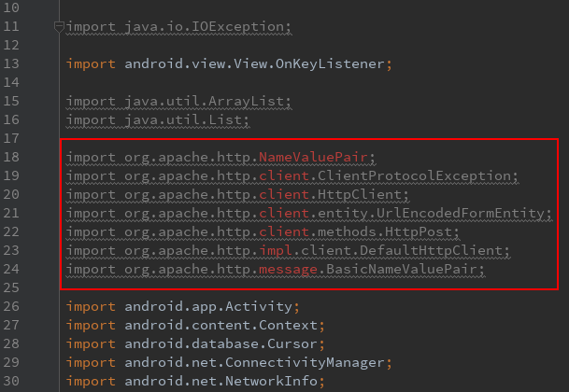This screenshot has height=392, width=569.
Task: Click line number 12 in the gutter
Action: point(11,46)
